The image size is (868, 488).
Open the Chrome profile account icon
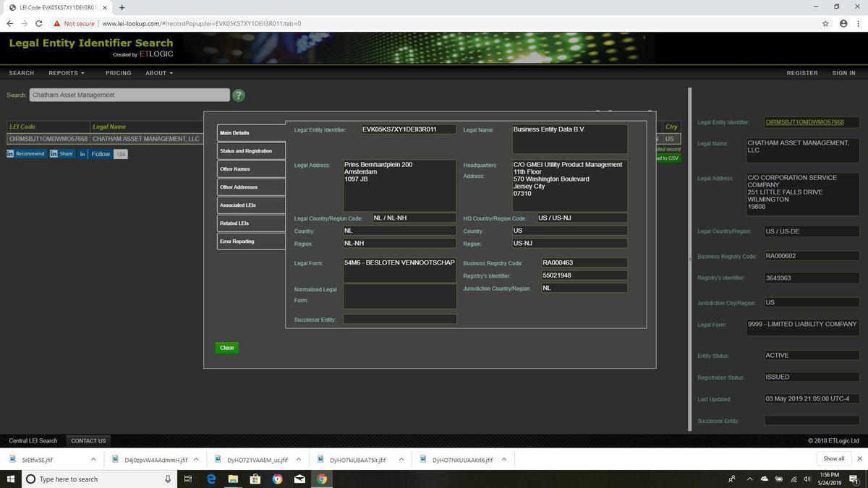click(x=843, y=23)
